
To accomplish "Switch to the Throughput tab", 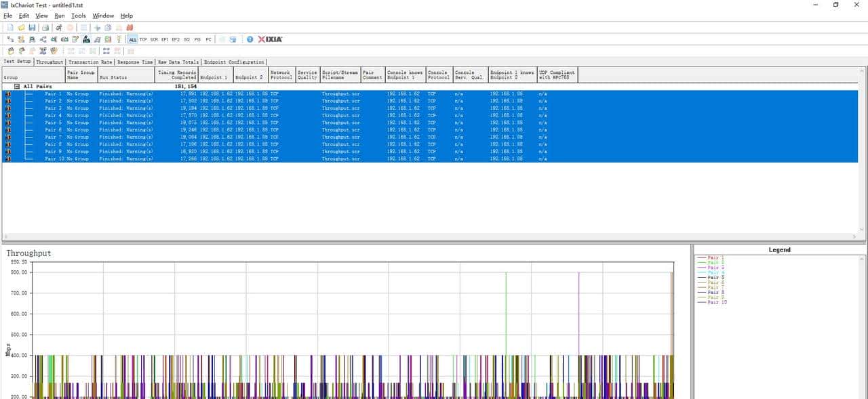I will click(x=50, y=62).
